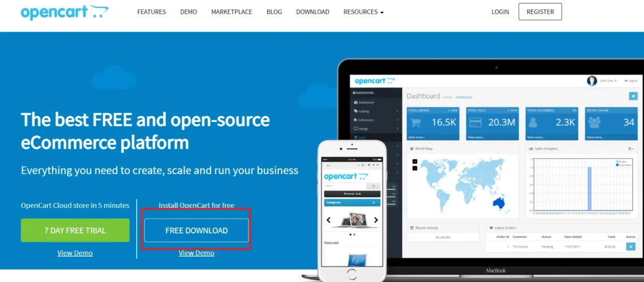Click the tall bar in Sales Analytics chart
Screen dimensions: 644x282
pyautogui.click(x=589, y=189)
